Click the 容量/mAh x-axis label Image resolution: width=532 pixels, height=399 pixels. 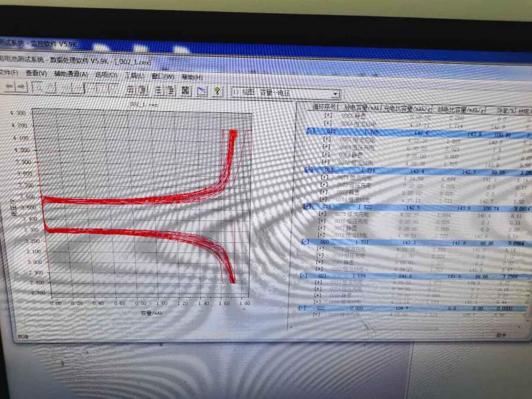(151, 313)
